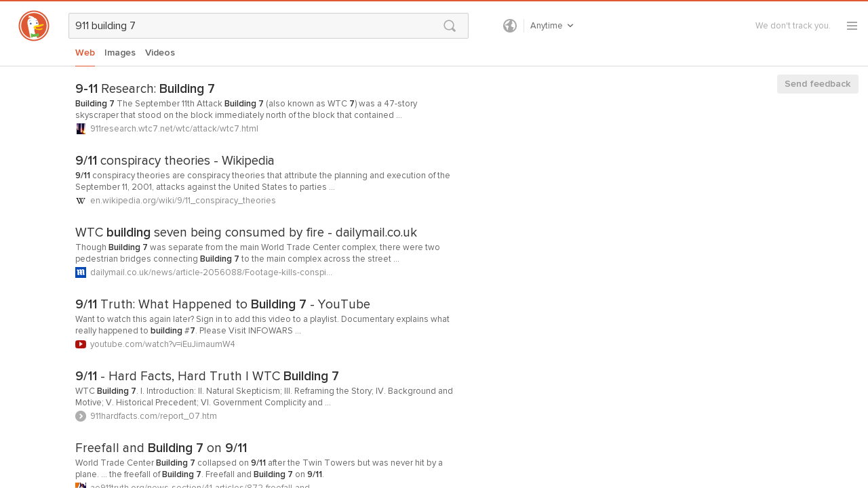
Task: Switch to the Web tab
Action: coord(85,53)
